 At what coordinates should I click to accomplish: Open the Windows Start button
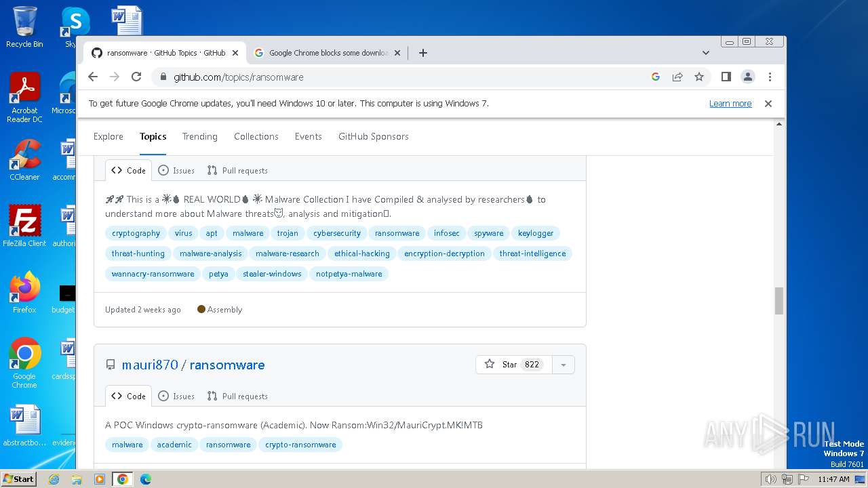point(19,479)
